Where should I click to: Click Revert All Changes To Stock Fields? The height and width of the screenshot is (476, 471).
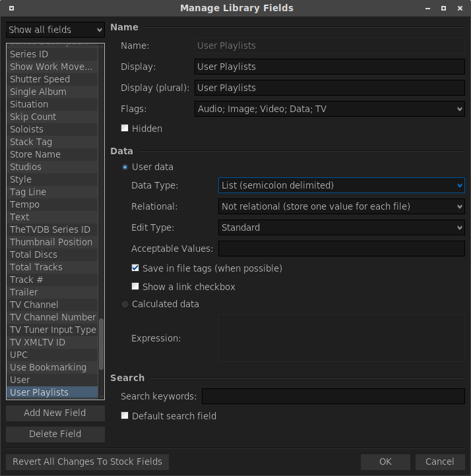click(87, 461)
